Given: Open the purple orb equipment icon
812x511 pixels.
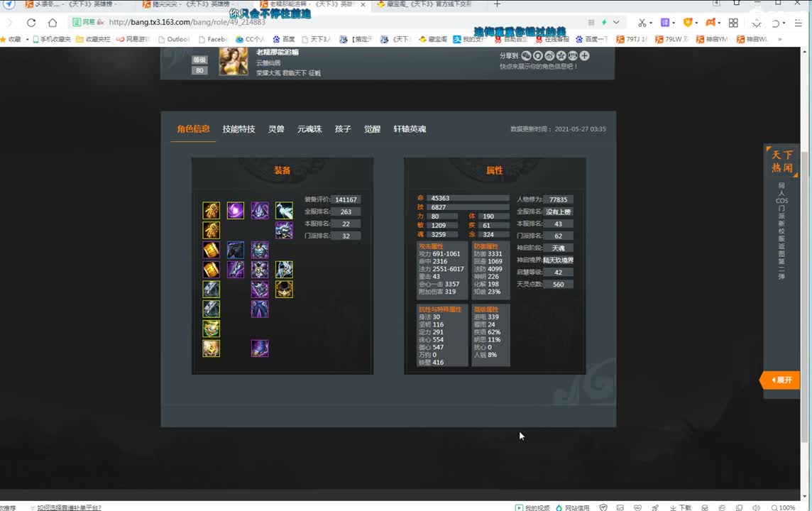Looking at the screenshot, I should coord(236,210).
